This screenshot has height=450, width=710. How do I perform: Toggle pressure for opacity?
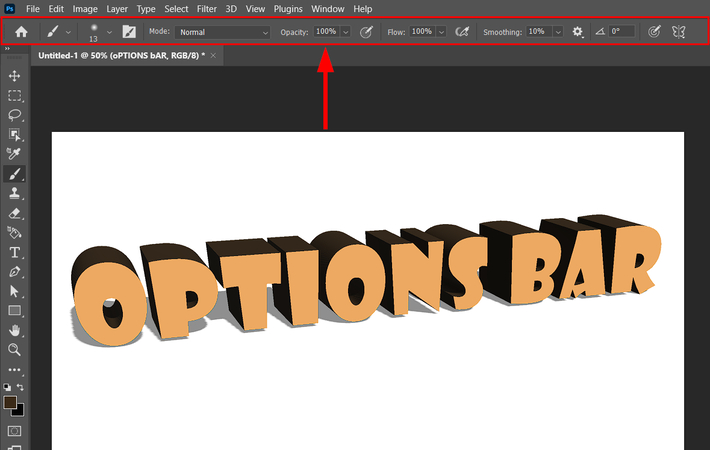click(x=367, y=32)
